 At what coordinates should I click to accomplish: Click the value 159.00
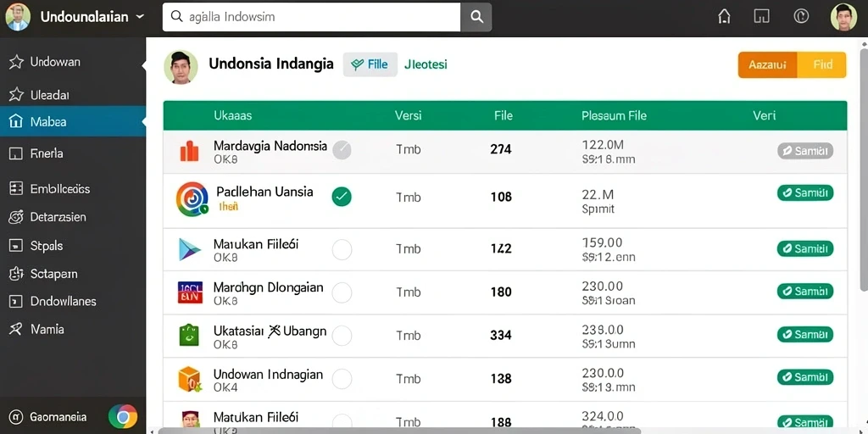603,242
